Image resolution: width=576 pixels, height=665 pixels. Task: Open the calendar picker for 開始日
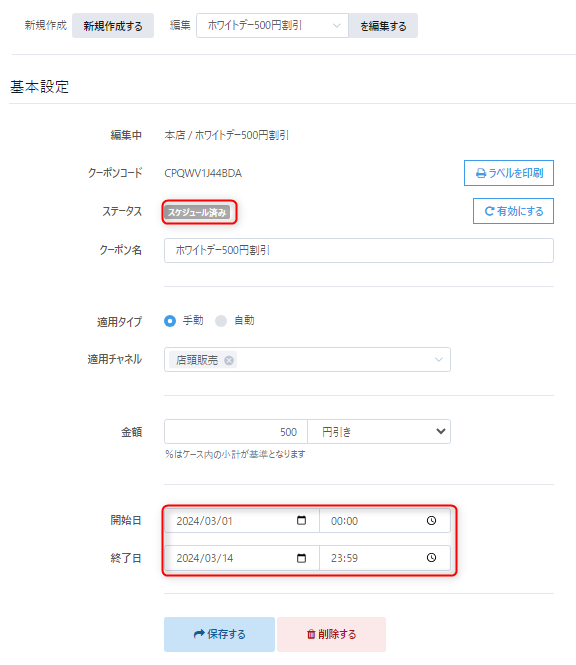tap(302, 520)
